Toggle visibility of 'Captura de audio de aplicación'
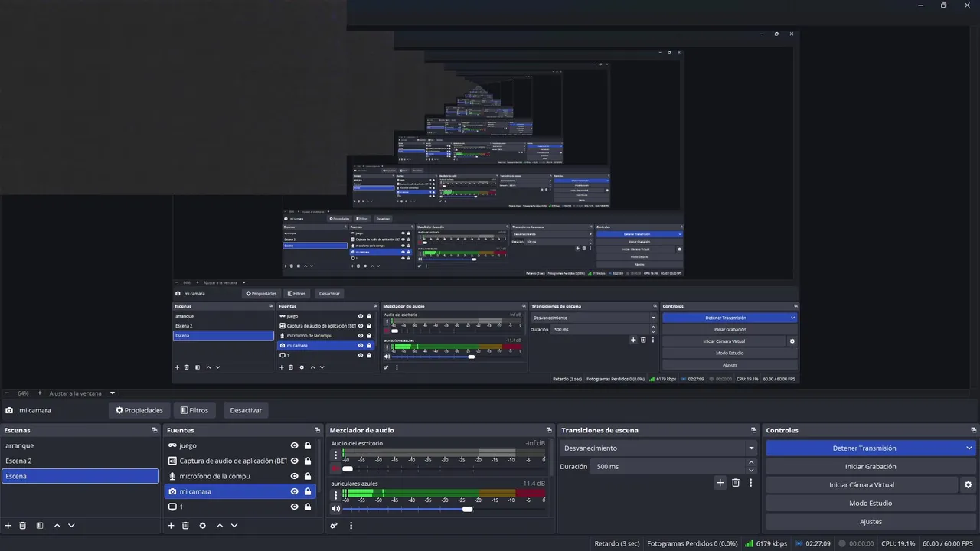The image size is (980, 551). click(x=294, y=461)
